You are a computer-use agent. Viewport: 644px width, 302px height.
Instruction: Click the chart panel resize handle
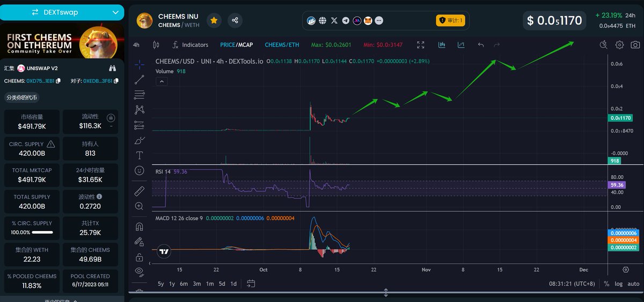(385, 293)
